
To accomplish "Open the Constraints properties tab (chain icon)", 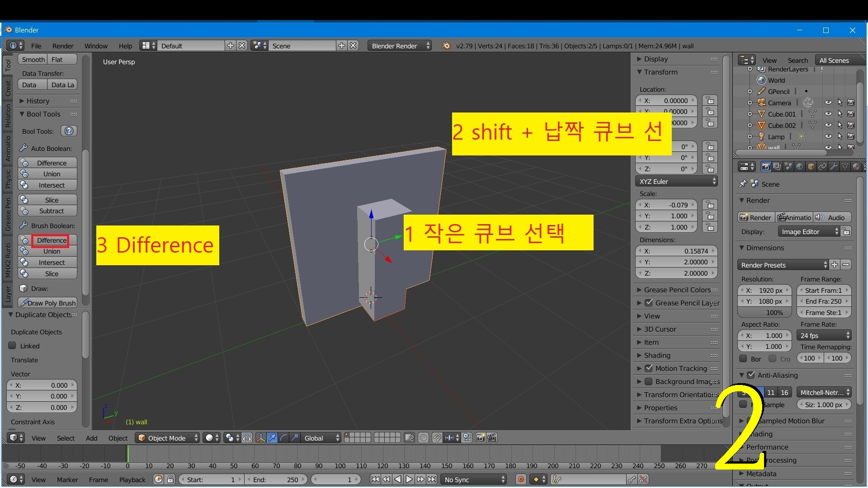I will [822, 167].
